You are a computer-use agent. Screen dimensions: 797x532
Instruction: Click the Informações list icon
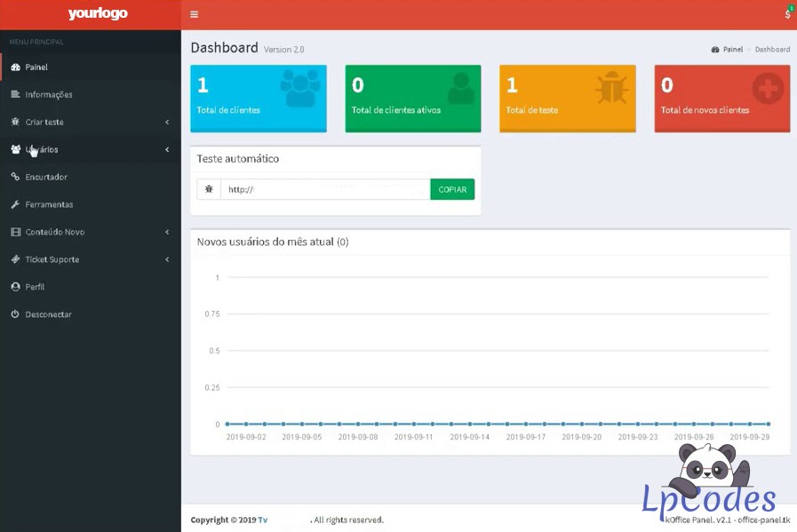[x=15, y=95]
